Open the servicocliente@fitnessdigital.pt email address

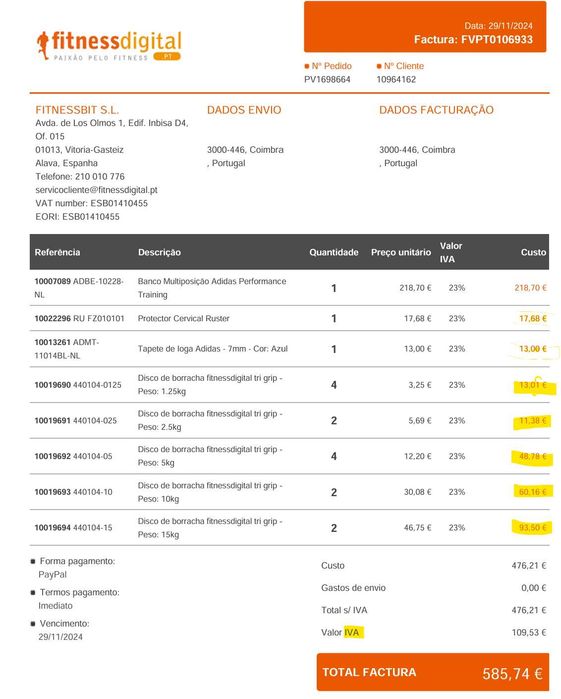click(96, 190)
